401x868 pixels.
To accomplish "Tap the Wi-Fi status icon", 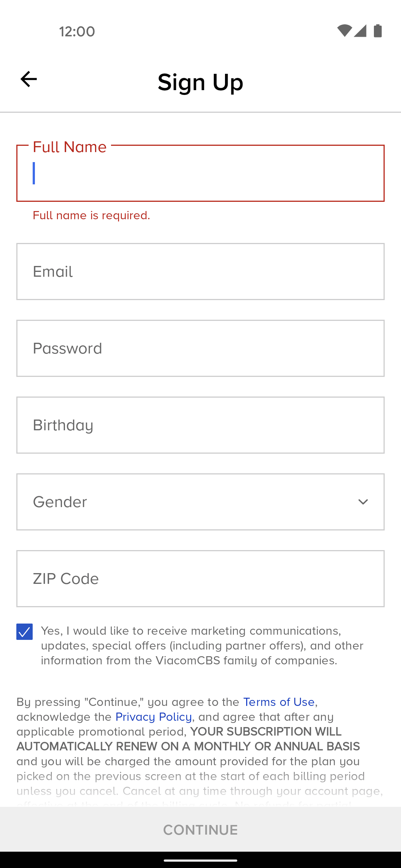I will pyautogui.click(x=345, y=31).
